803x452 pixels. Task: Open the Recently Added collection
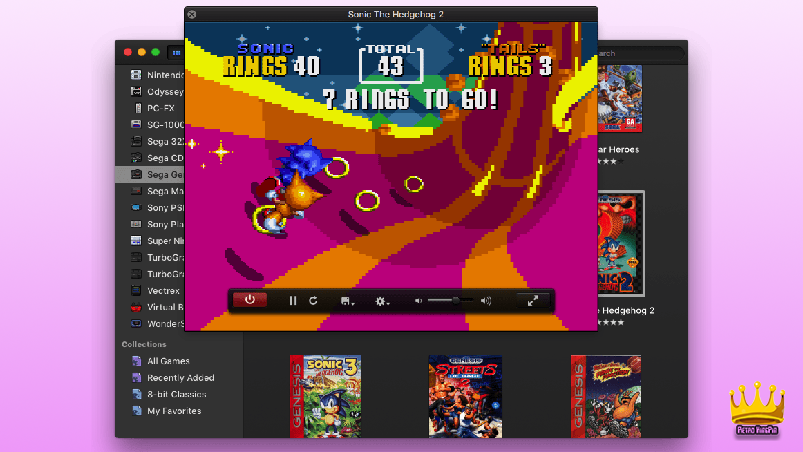(x=180, y=378)
